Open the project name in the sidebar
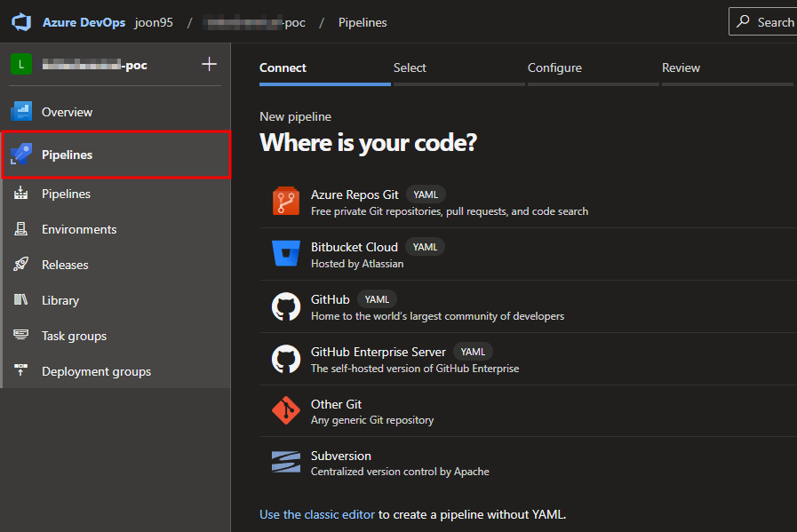Image resolution: width=797 pixels, height=532 pixels. (x=95, y=65)
